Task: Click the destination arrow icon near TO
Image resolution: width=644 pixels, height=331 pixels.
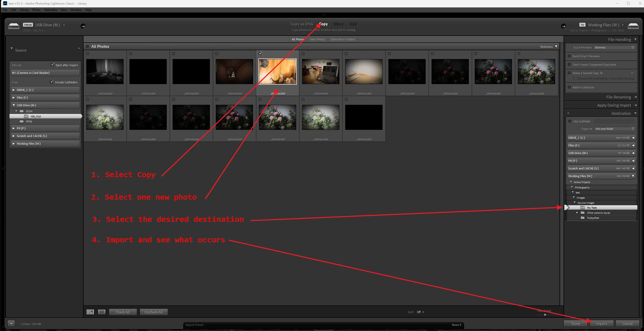Action: [564, 26]
